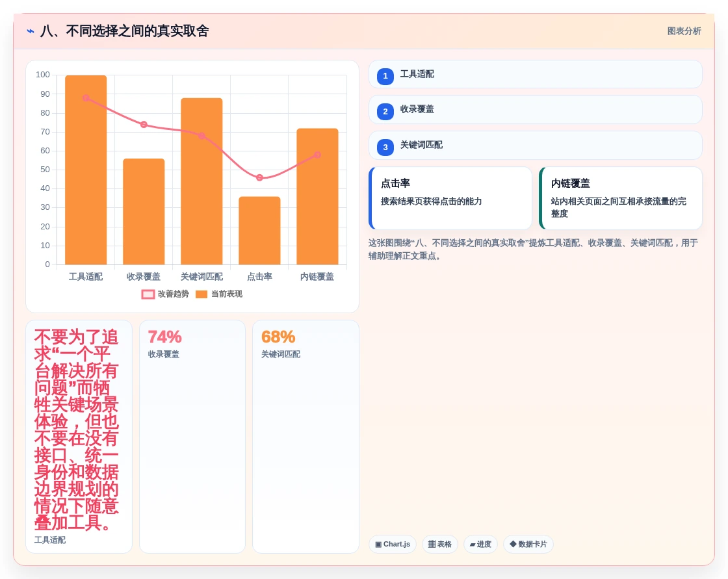The image size is (728, 579).
Task: Open the 内链覆盖 info card
Action: click(x=621, y=198)
